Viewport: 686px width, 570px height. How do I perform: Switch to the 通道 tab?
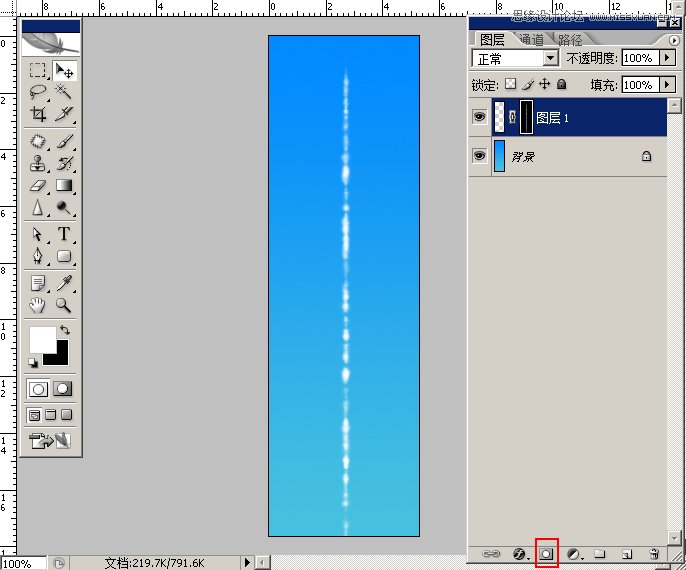coord(532,40)
